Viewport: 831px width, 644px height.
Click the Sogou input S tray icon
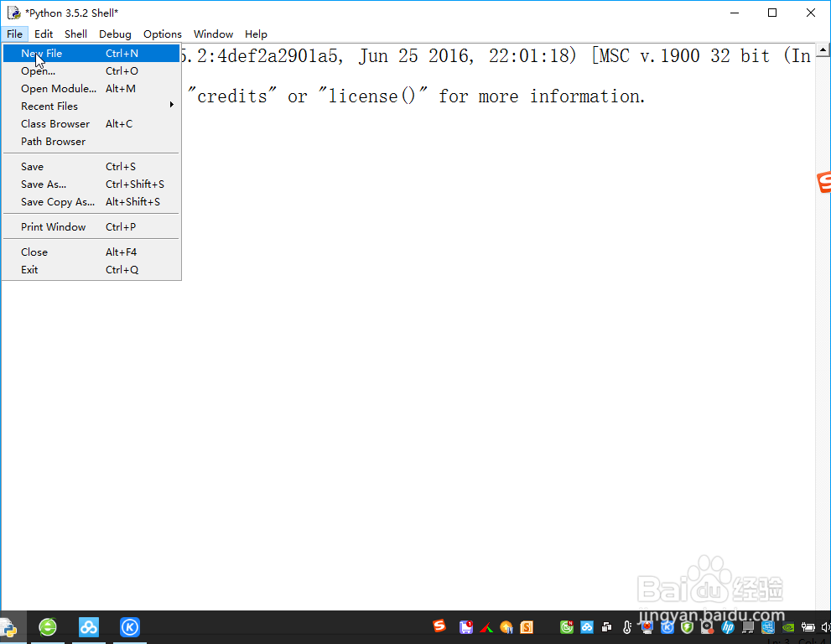pos(439,626)
